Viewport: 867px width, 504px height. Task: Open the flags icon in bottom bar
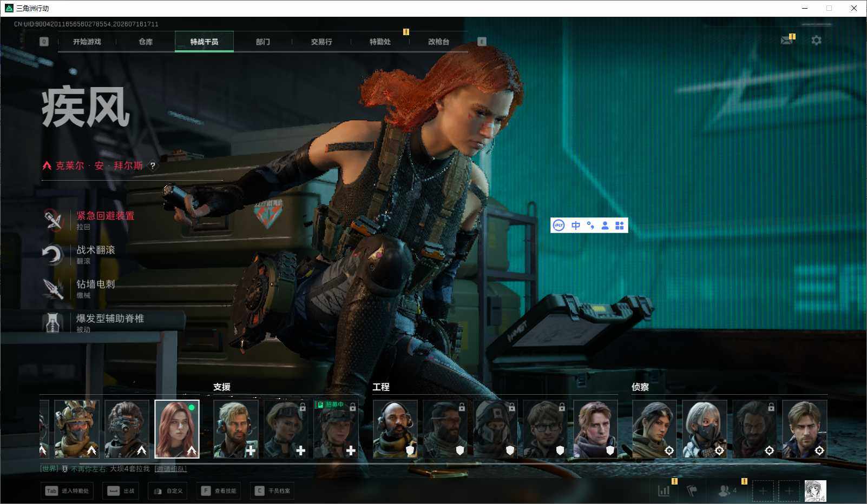tap(692, 490)
